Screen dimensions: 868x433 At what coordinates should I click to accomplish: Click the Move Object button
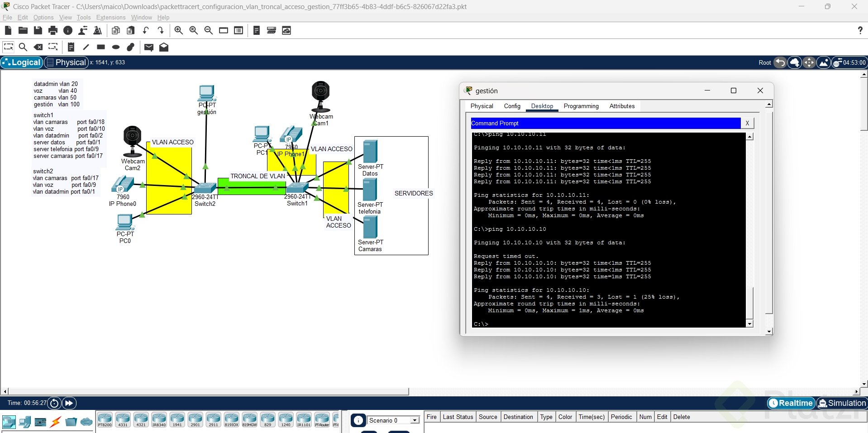[x=809, y=62]
